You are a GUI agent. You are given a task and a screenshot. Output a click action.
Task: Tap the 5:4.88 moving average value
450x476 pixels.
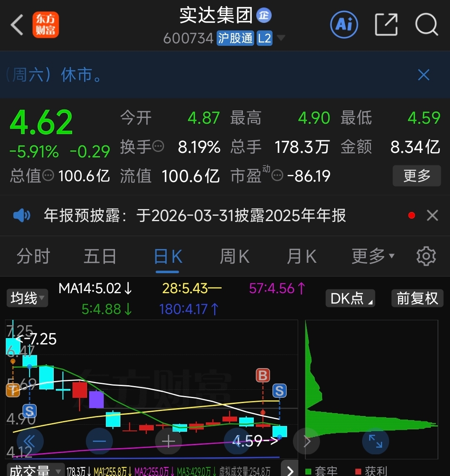coord(107,309)
